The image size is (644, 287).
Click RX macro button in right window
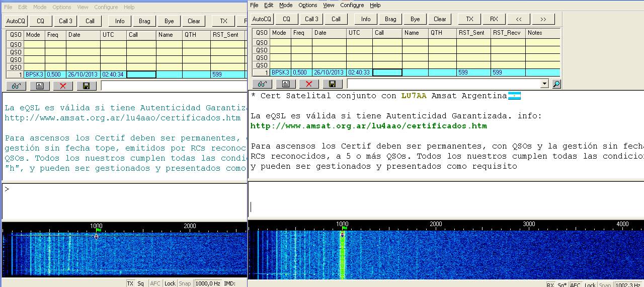pyautogui.click(x=494, y=19)
